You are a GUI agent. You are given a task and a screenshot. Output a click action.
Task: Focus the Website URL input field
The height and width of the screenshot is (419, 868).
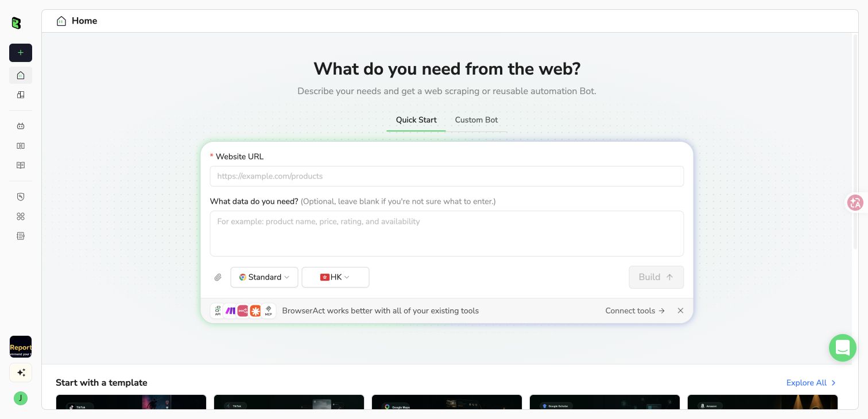pos(447,176)
